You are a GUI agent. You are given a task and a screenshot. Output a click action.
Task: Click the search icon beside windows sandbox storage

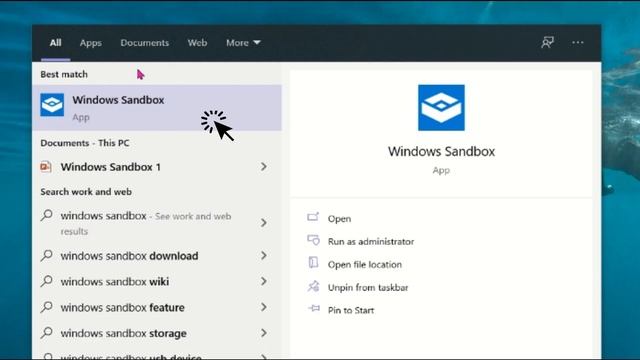coord(47,333)
